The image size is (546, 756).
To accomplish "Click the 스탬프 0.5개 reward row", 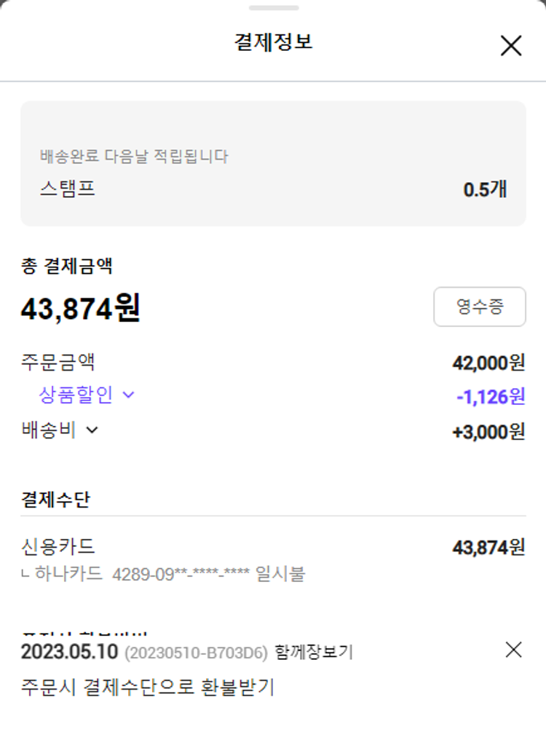I will tap(273, 190).
